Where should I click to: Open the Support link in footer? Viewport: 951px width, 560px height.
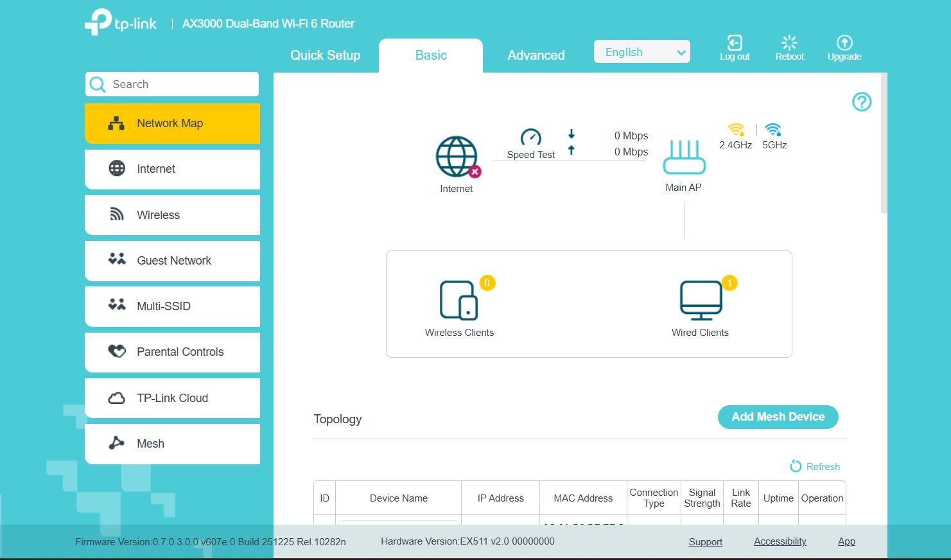(705, 542)
